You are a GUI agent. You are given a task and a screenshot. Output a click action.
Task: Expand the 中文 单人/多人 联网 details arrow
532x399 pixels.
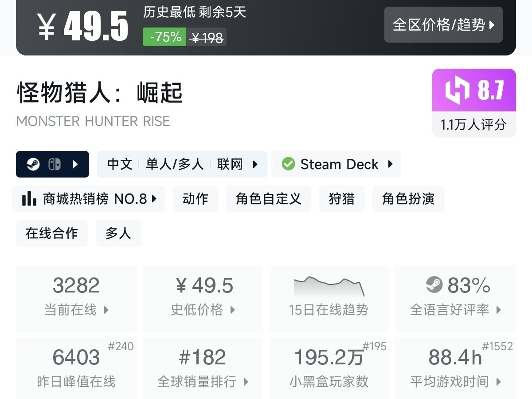(x=255, y=165)
